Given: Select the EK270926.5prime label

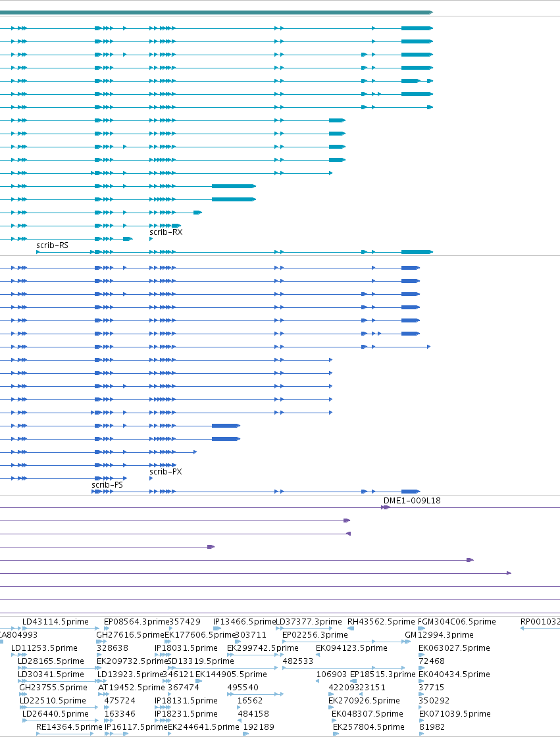Looking at the screenshot, I should (x=364, y=701).
